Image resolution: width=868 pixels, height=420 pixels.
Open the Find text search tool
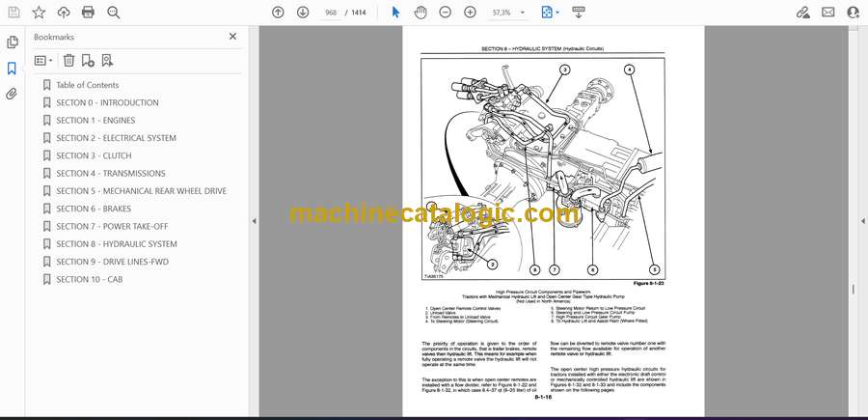tap(114, 13)
